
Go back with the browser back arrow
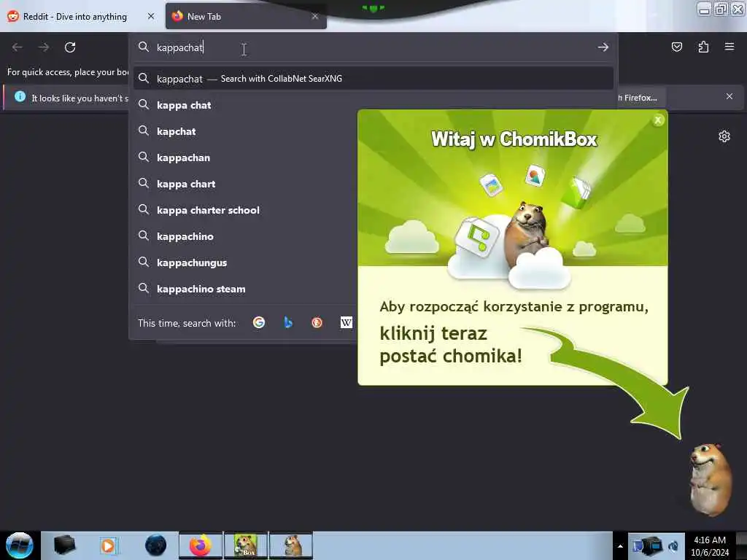click(x=18, y=47)
